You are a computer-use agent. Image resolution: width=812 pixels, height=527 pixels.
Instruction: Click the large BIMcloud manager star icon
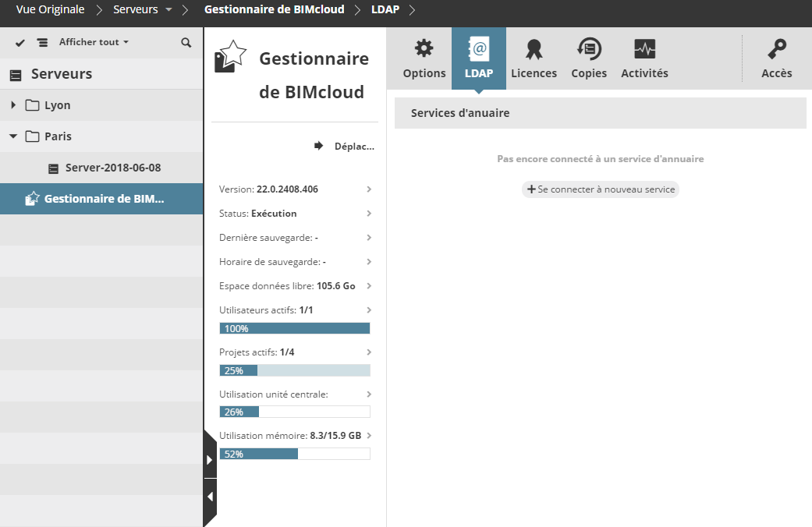pyautogui.click(x=230, y=56)
